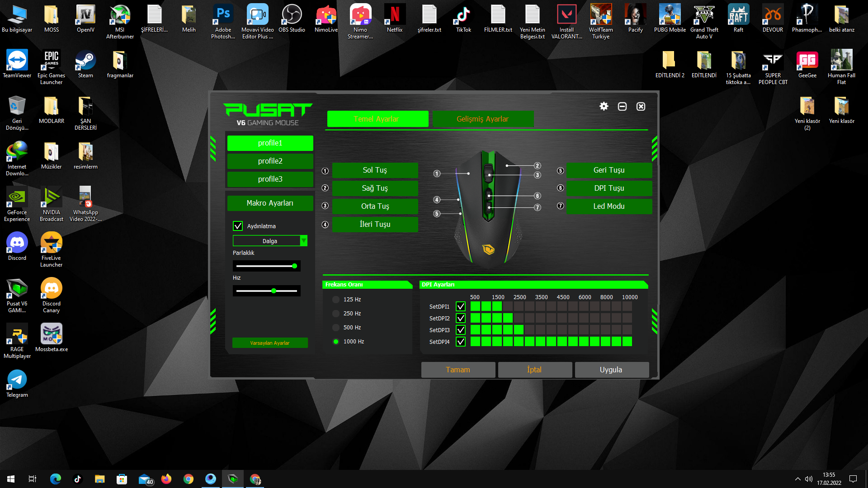Open the Raft game icon

tap(738, 19)
